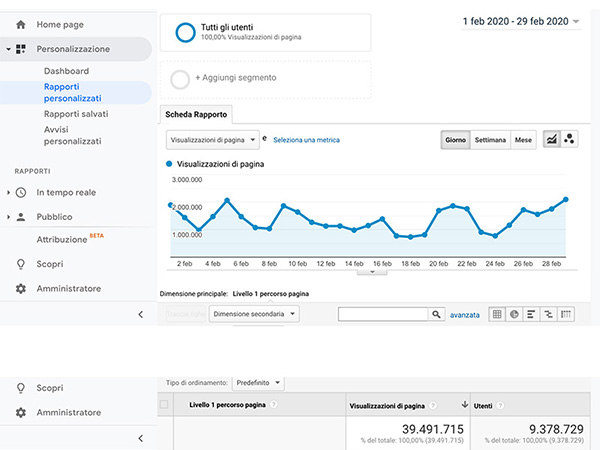Select the line chart view icon

(x=552, y=139)
